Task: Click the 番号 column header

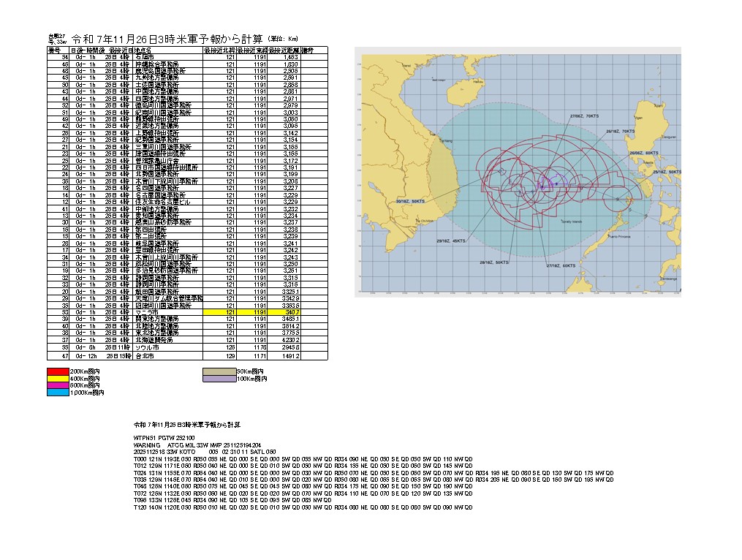Action: [54, 50]
